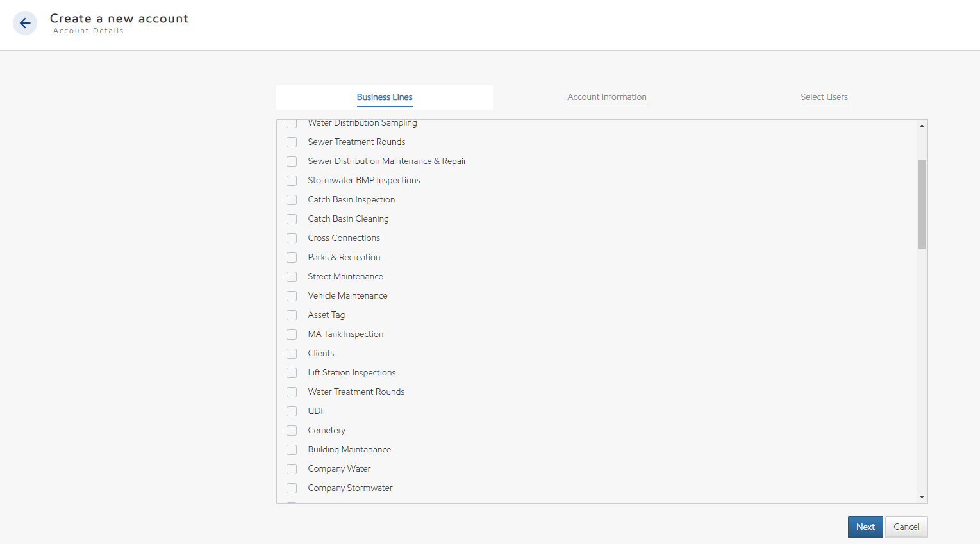Image resolution: width=980 pixels, height=544 pixels.
Task: Tick the Catch Basin Inspection checkbox
Action: (x=292, y=200)
